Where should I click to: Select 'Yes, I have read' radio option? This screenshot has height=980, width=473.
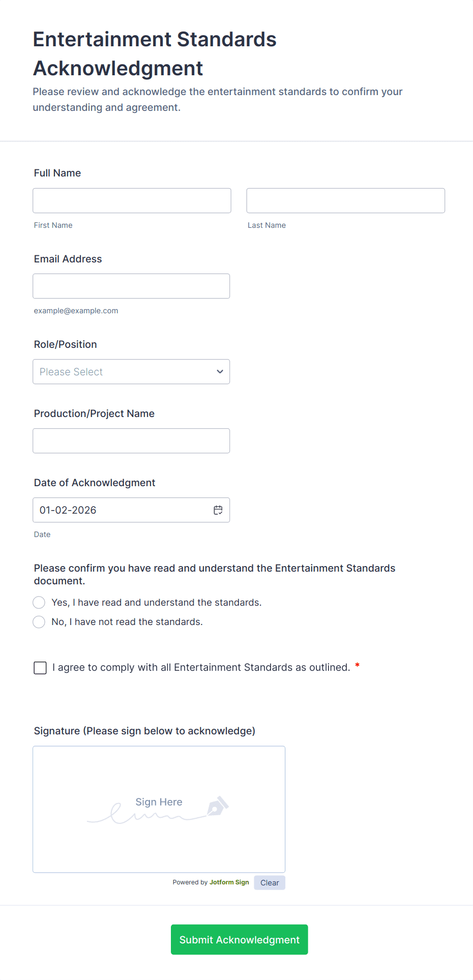click(x=39, y=603)
